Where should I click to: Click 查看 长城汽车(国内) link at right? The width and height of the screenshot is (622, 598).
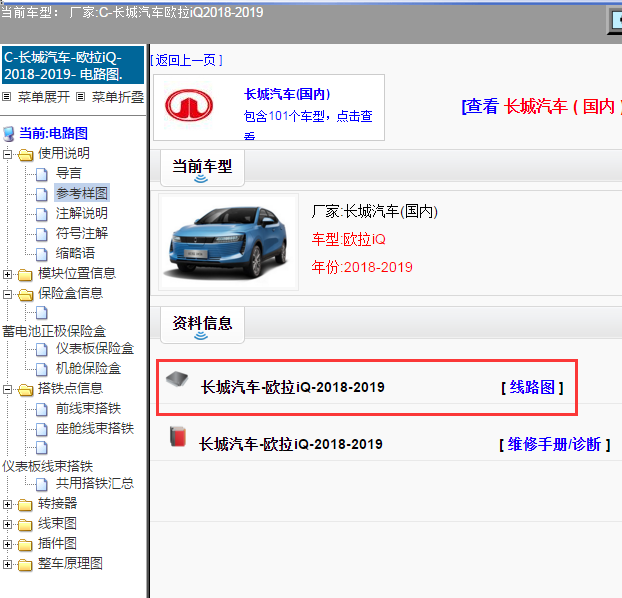pyautogui.click(x=541, y=106)
